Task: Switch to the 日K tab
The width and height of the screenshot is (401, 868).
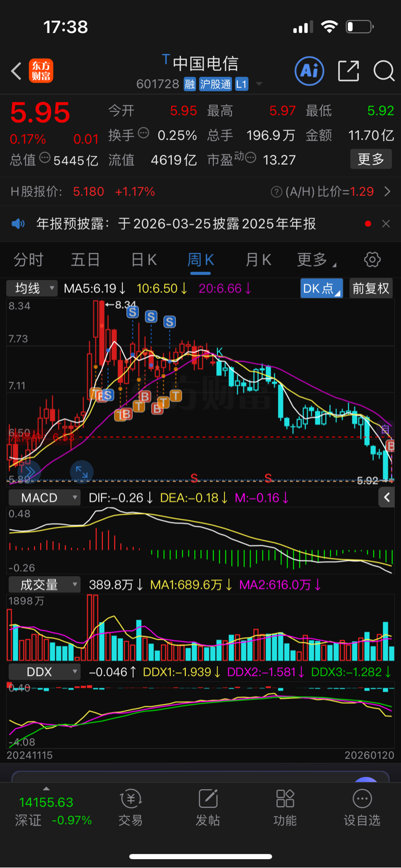Action: click(x=144, y=259)
